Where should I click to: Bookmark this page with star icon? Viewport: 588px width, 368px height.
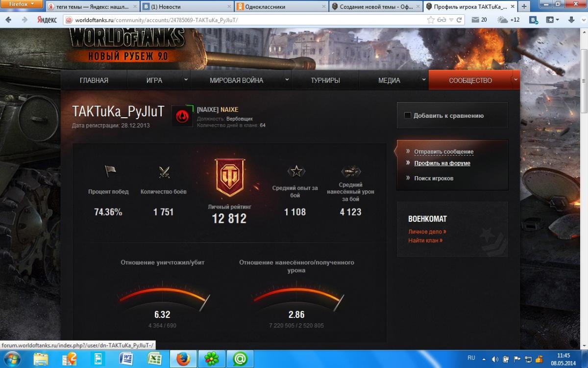point(431,20)
